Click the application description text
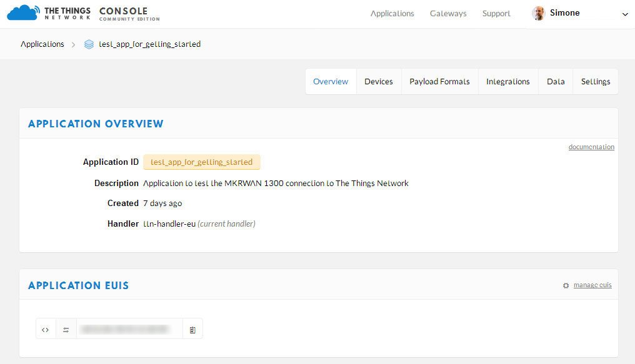The width and height of the screenshot is (635, 364). coord(276,183)
